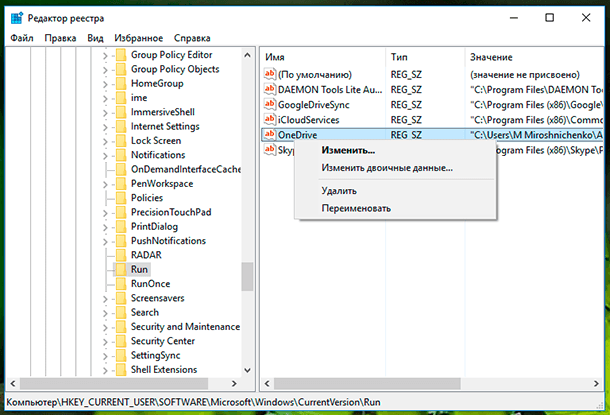The width and height of the screenshot is (610, 415).
Task: Click the tree pane vertical scrollbar thumb
Action: 247,277
